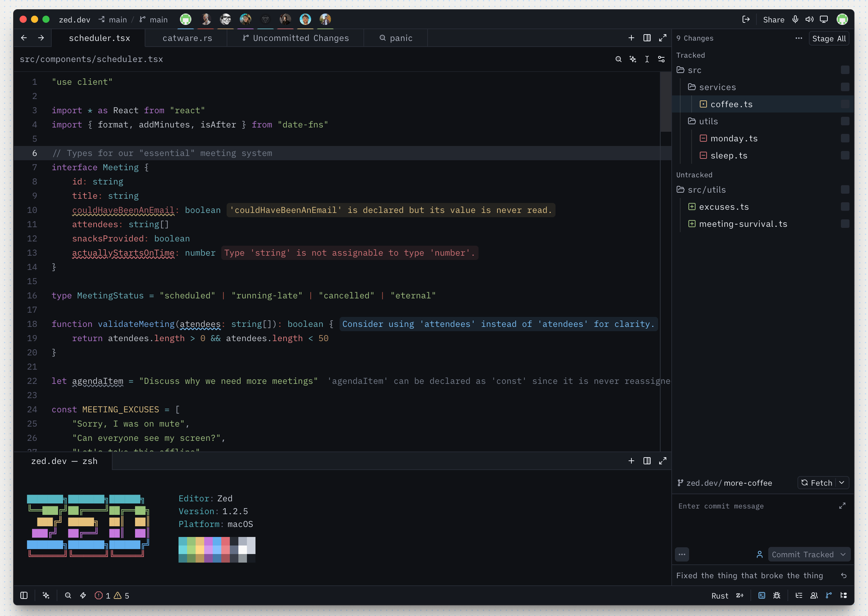Image resolution: width=868 pixels, height=616 pixels.
Task: Toggle terminal panel icon in status bar
Action: point(762,595)
